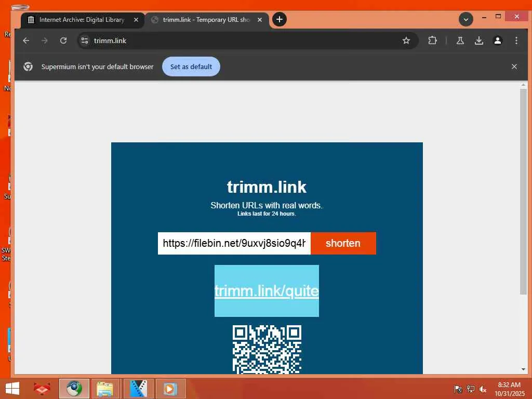
Task: Open the Extensions puzzle icon
Action: pyautogui.click(x=432, y=41)
